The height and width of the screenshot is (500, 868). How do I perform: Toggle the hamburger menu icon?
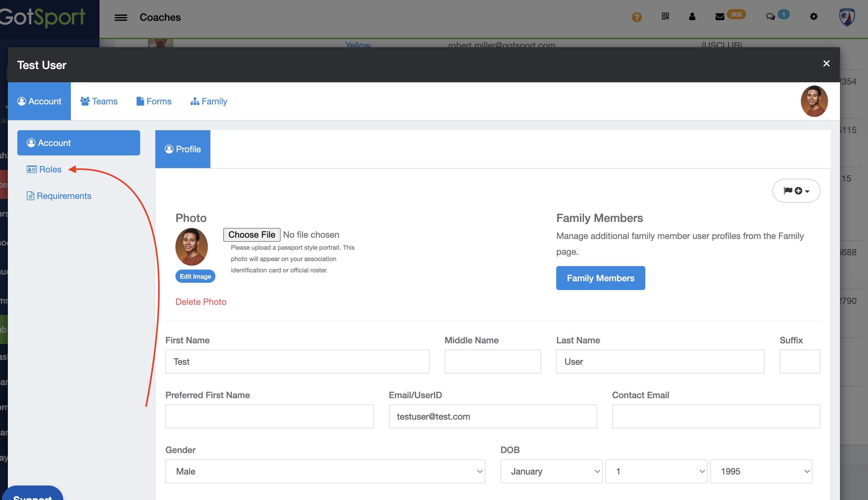121,18
